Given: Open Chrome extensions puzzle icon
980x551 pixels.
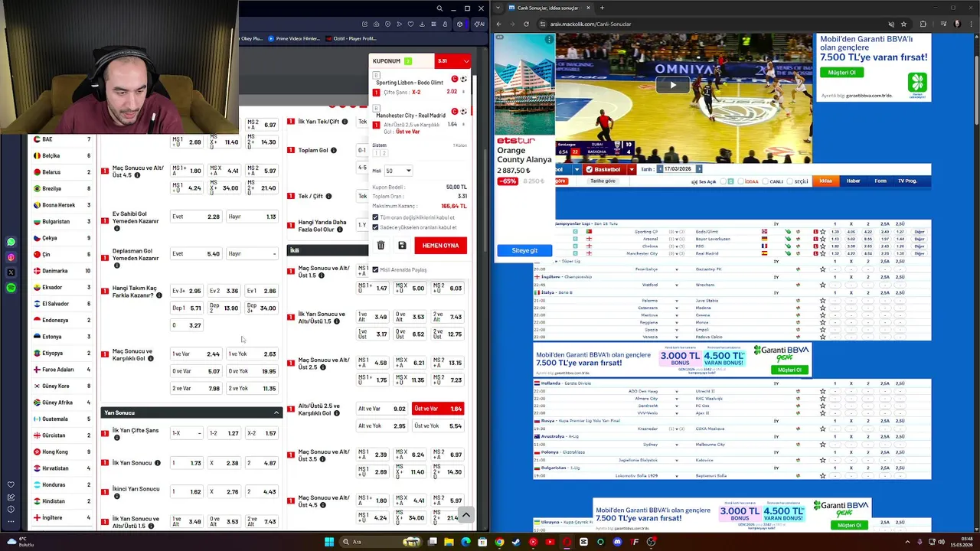Looking at the screenshot, I should click(923, 24).
